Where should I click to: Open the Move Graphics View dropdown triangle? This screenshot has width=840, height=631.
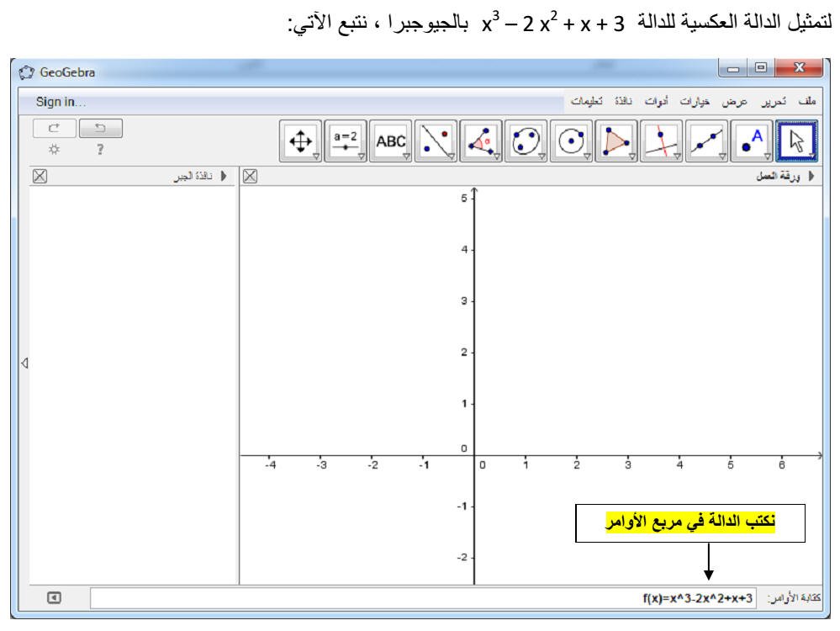317,156
